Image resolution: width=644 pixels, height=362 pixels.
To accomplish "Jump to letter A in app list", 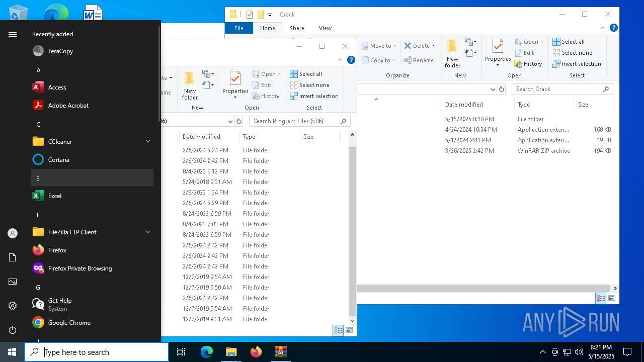I will pos(92,70).
